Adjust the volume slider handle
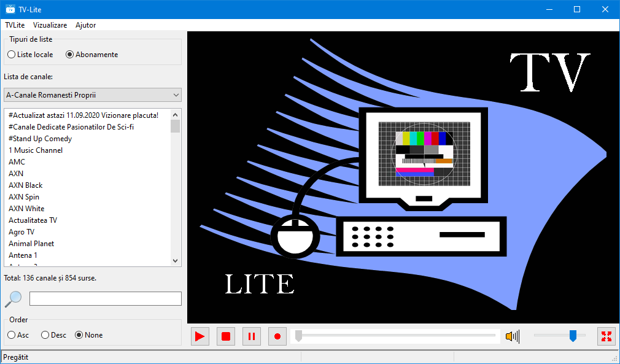The image size is (620, 364). [x=573, y=336]
